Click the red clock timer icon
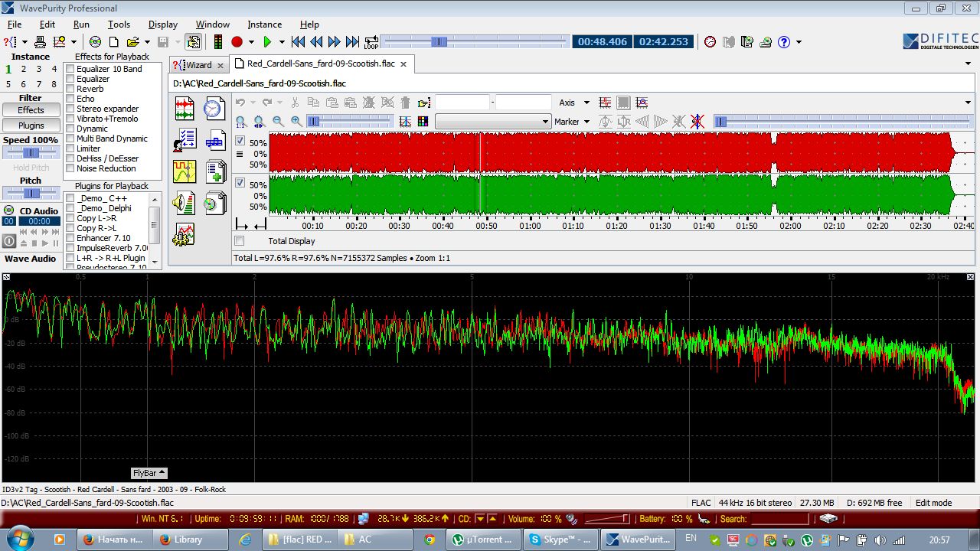 tap(710, 42)
